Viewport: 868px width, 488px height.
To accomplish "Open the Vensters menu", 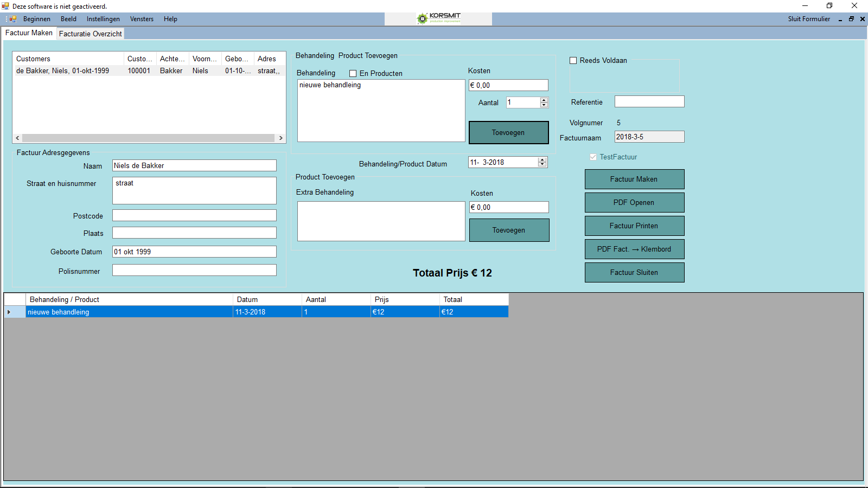I will (x=142, y=19).
